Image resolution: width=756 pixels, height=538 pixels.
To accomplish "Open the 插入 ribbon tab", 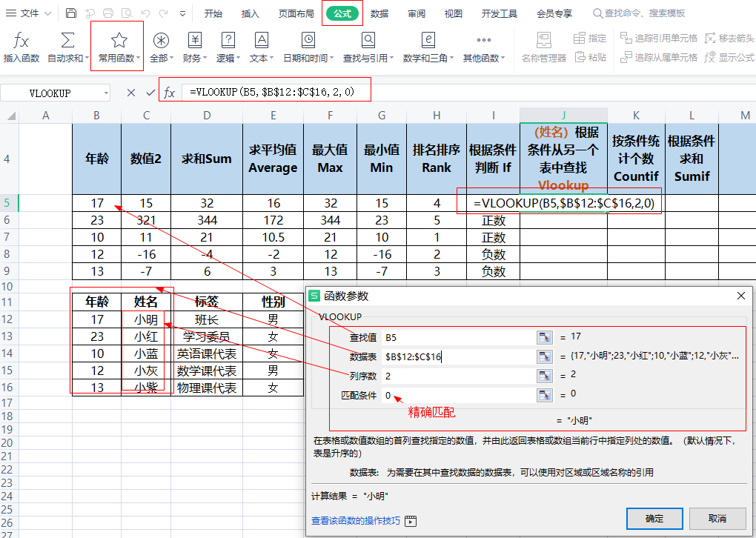I will 251,13.
